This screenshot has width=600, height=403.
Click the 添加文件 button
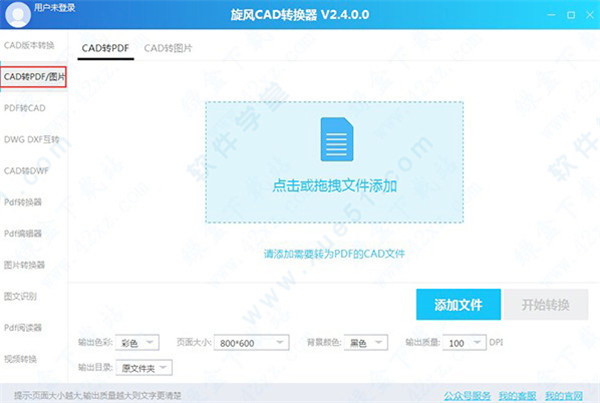tap(458, 305)
